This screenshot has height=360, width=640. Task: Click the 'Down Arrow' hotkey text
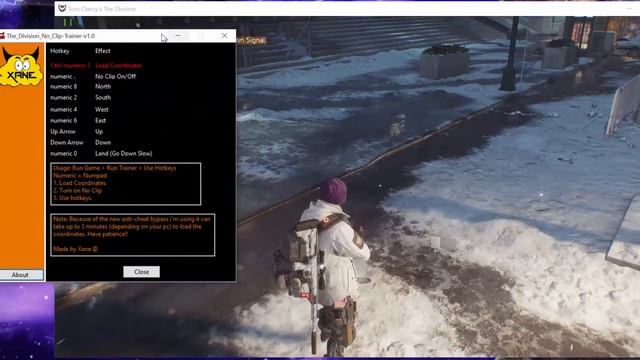pos(67,142)
